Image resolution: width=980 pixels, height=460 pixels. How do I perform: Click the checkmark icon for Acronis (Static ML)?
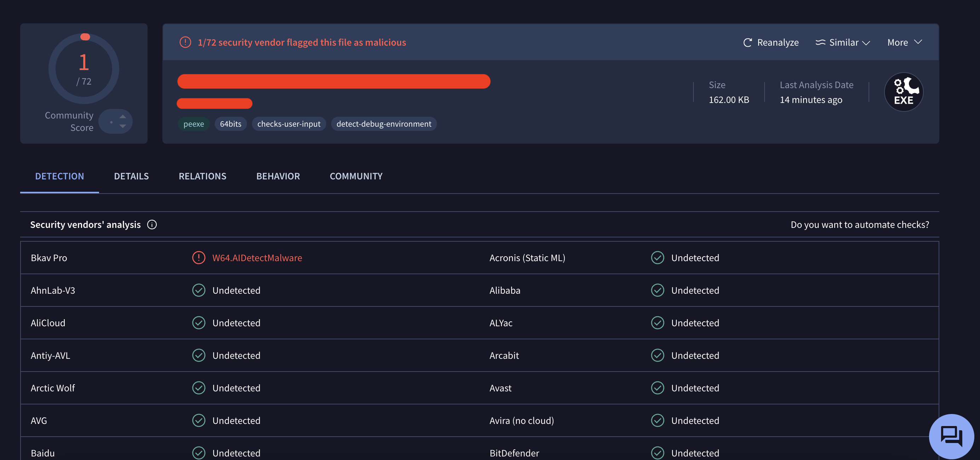[657, 258]
